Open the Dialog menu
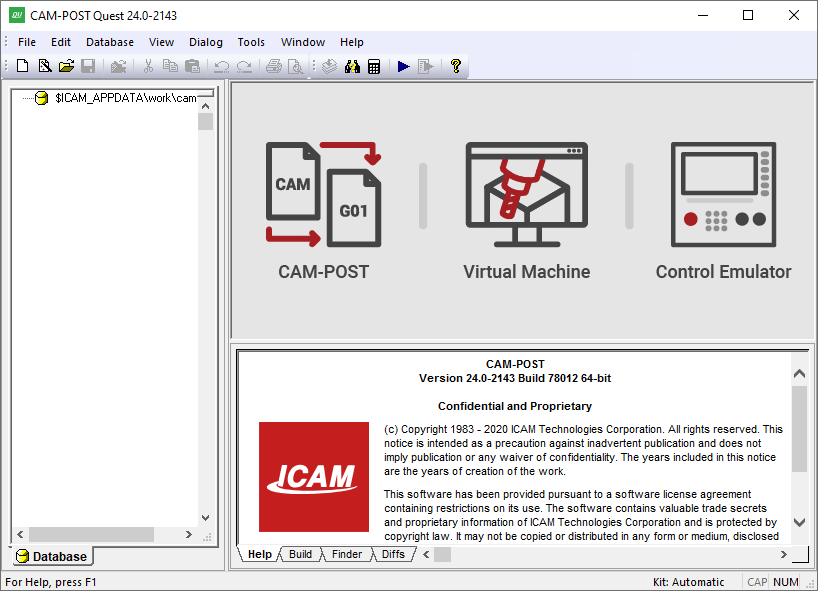The image size is (818, 591). coord(206,42)
